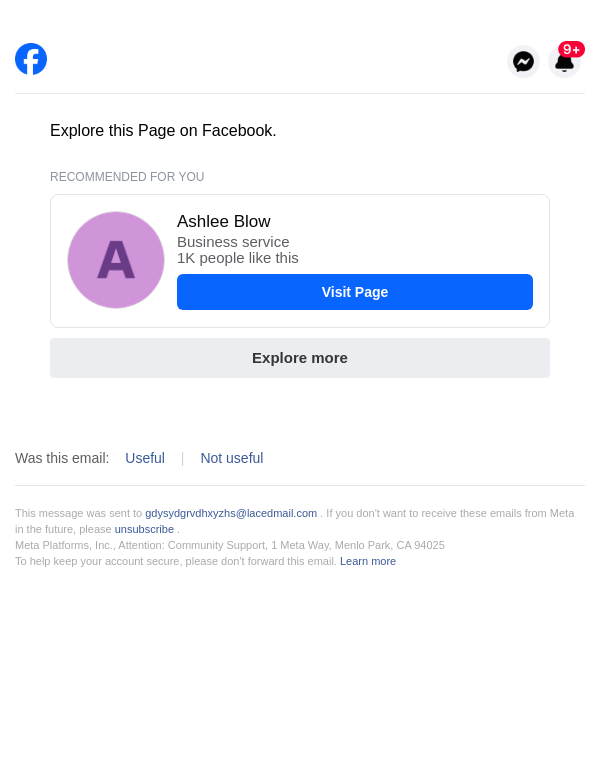Click the Explore this Page on Facebook heading
The image size is (600, 768).
(x=163, y=131)
